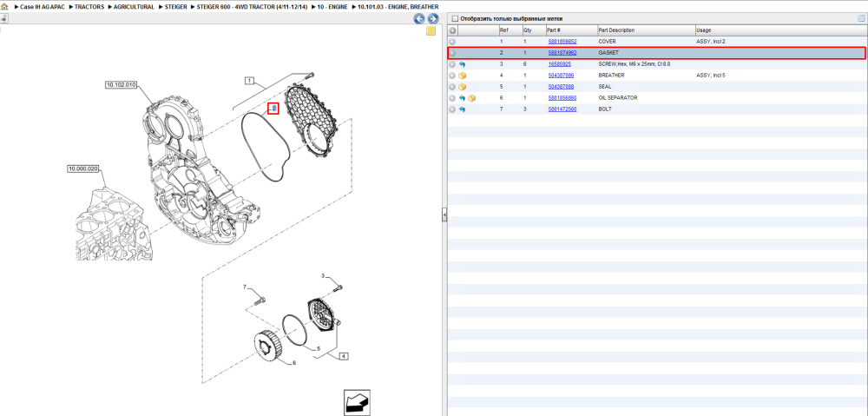Screen dimensions: 868x416
Task: Select 10.101.03 - ENGINE, BREATHER breadcrumb
Action: coord(398,7)
